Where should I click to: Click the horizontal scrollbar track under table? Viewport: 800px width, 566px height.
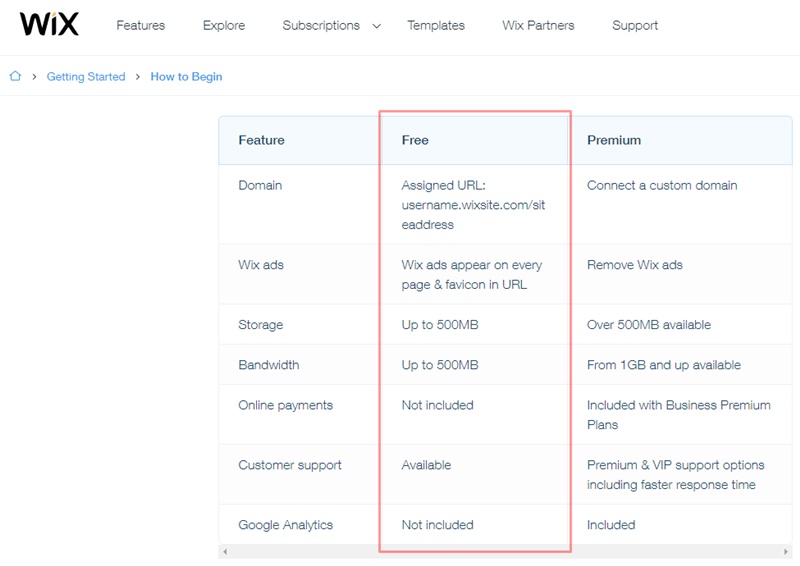pyautogui.click(x=505, y=551)
